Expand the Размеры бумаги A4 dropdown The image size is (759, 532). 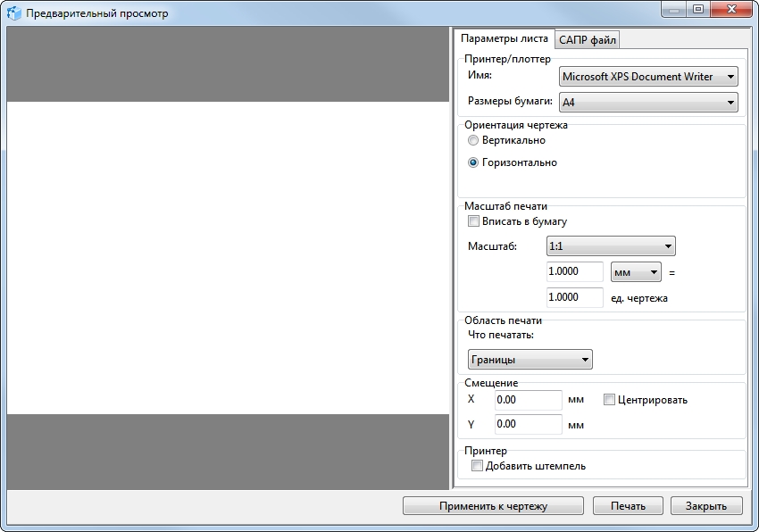tap(648, 103)
